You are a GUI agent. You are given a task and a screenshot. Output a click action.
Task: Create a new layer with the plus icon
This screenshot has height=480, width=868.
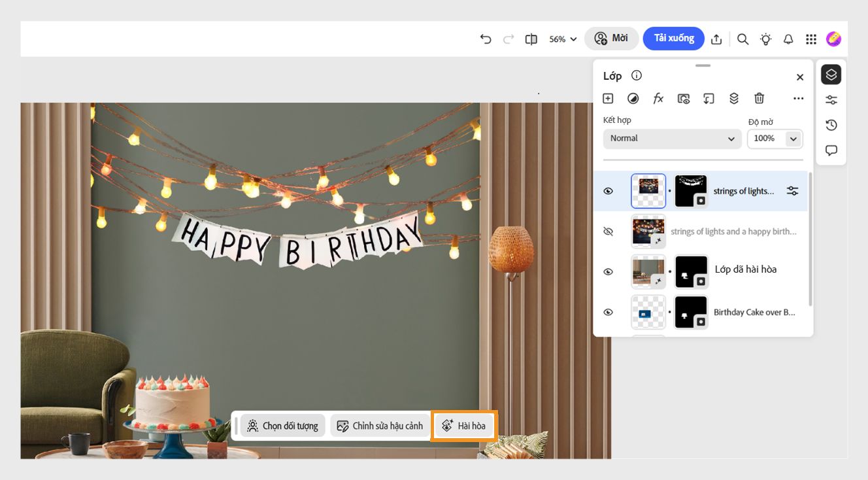tap(607, 98)
